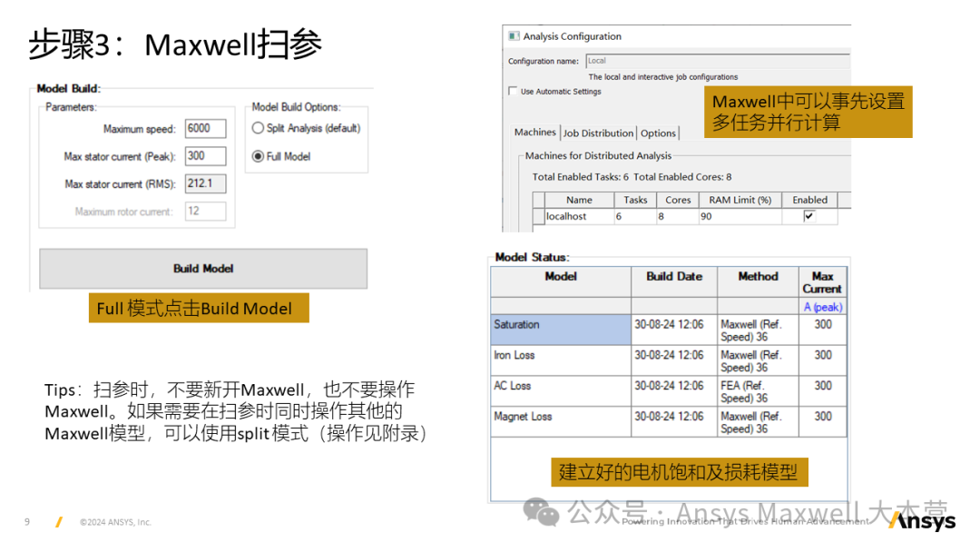Click the Max Current column header
Viewport: 980px width, 552px height.
click(x=822, y=282)
